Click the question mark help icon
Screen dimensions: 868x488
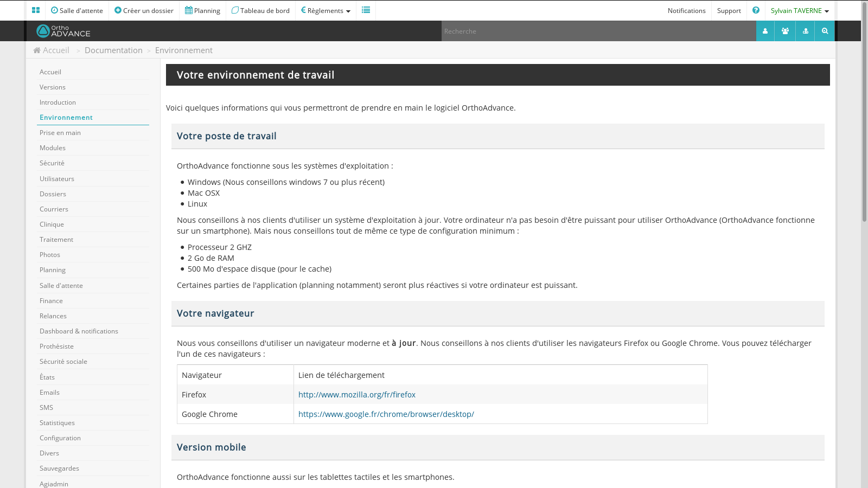[x=756, y=10]
